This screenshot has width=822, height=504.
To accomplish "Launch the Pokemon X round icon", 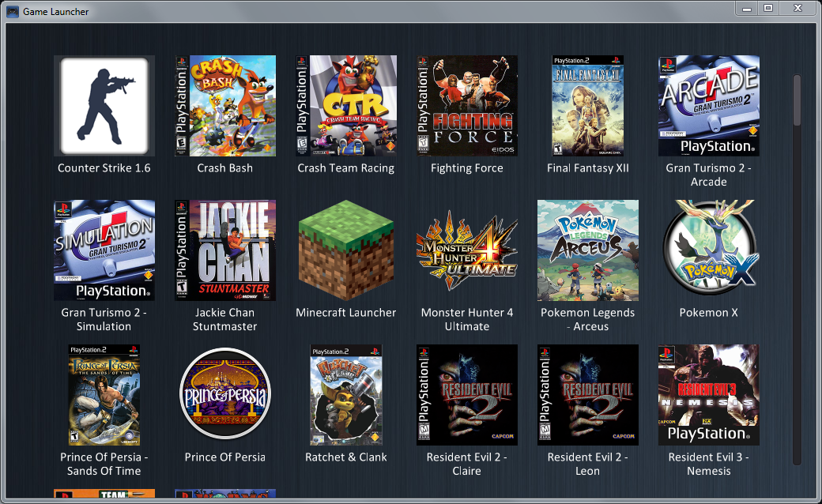I will [x=709, y=250].
